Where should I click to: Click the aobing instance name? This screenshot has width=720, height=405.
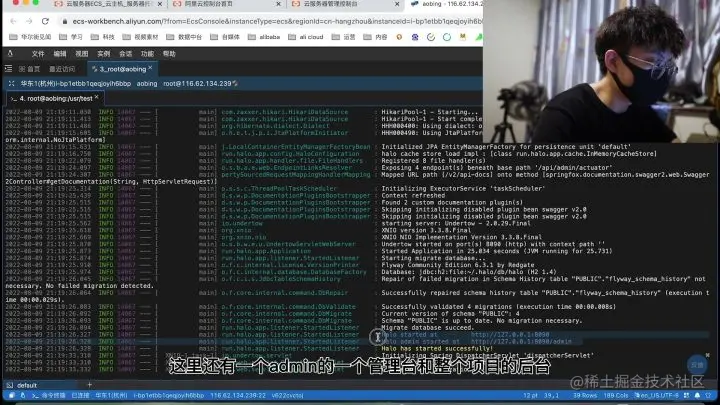click(147, 84)
